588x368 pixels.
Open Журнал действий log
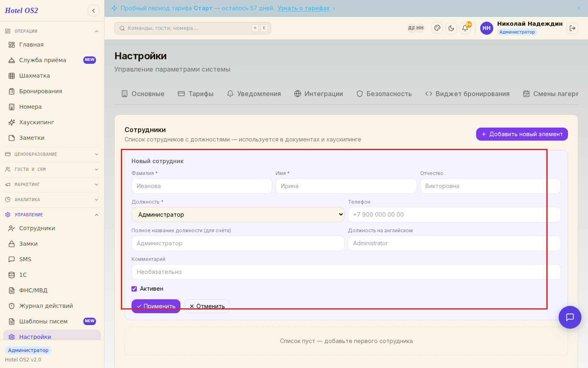pyautogui.click(x=51, y=306)
